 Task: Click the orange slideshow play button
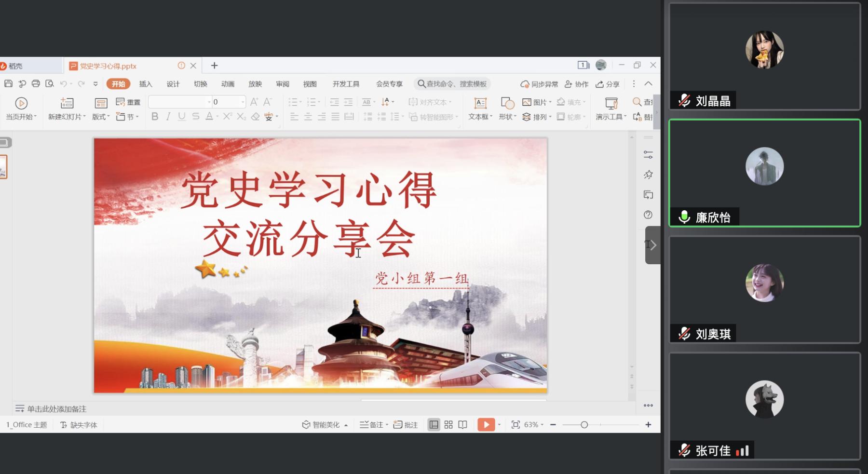(486, 424)
